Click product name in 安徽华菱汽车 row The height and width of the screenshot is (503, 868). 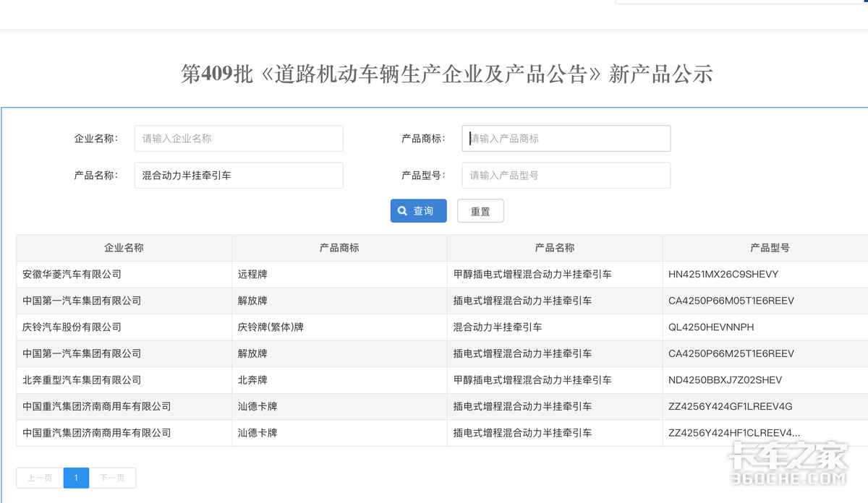(x=532, y=275)
